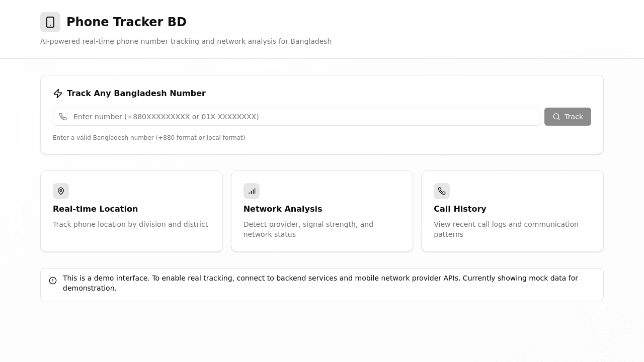Select the Call History card
Screen dimensions: 644x362
[x=512, y=211]
